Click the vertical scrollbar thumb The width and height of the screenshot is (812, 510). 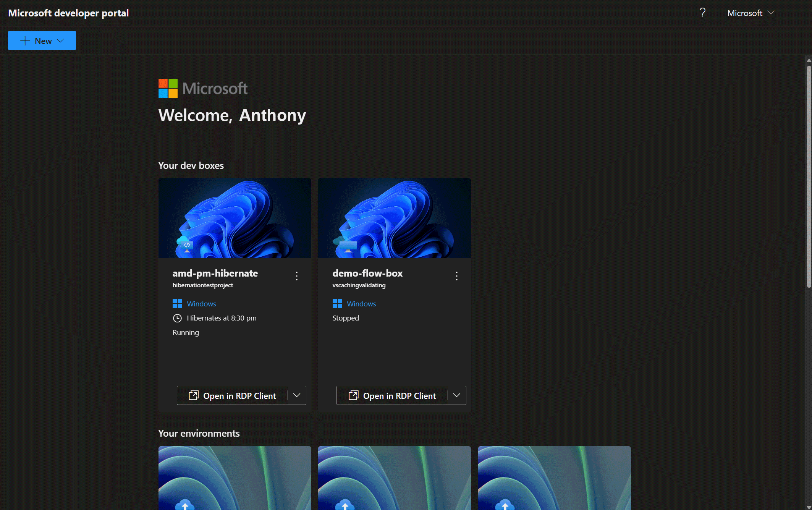click(x=809, y=176)
